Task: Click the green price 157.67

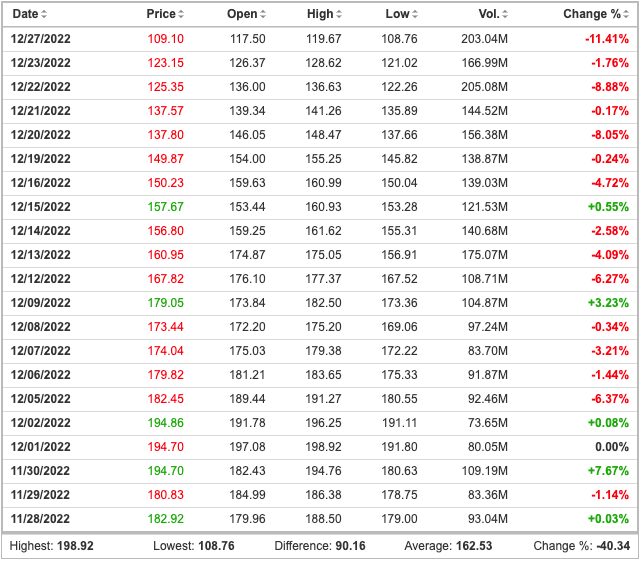Action: [x=166, y=207]
